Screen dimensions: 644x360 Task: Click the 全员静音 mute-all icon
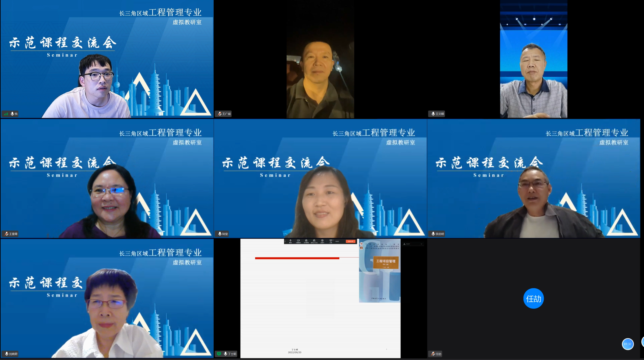click(x=306, y=241)
